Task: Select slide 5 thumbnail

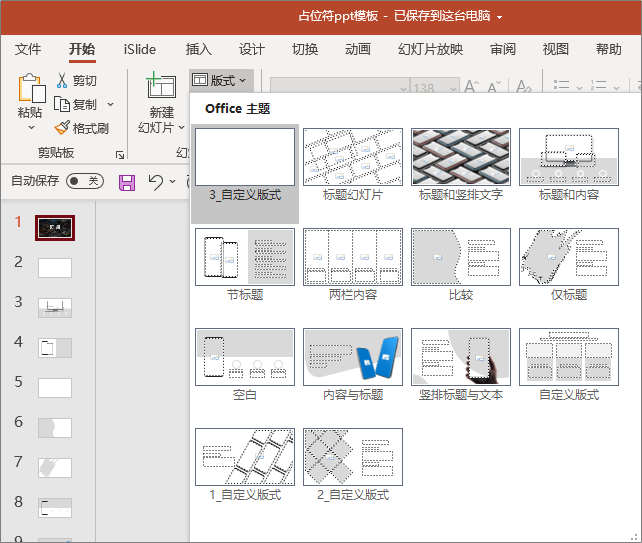Action: 55,388
